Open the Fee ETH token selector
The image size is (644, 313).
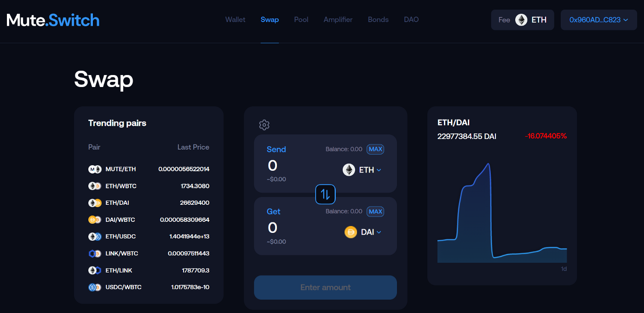[523, 20]
